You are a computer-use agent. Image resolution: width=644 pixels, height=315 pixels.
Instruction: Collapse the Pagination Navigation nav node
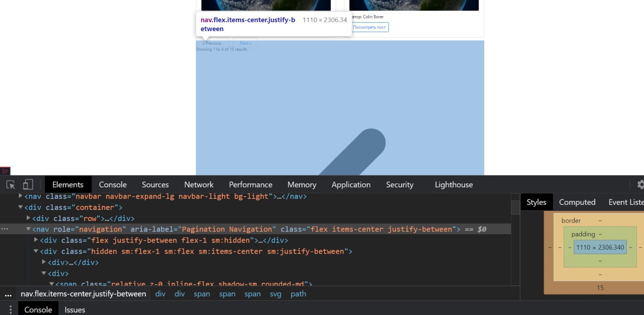(29, 230)
